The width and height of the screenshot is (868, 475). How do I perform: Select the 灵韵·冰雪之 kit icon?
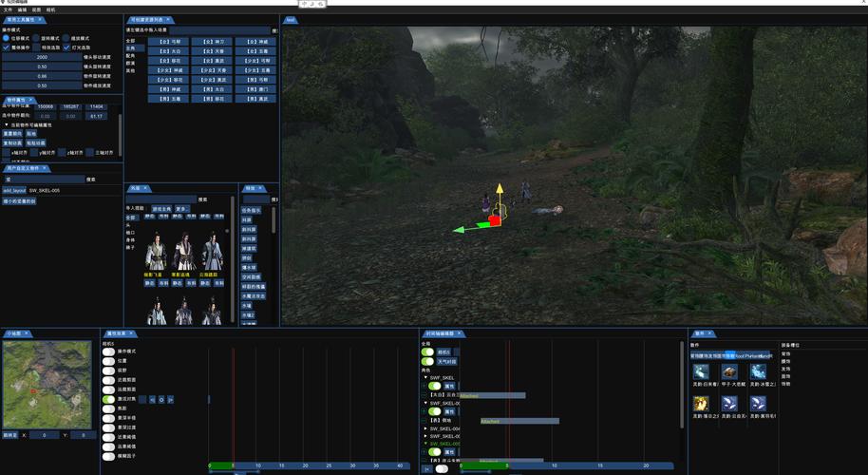pos(758,371)
